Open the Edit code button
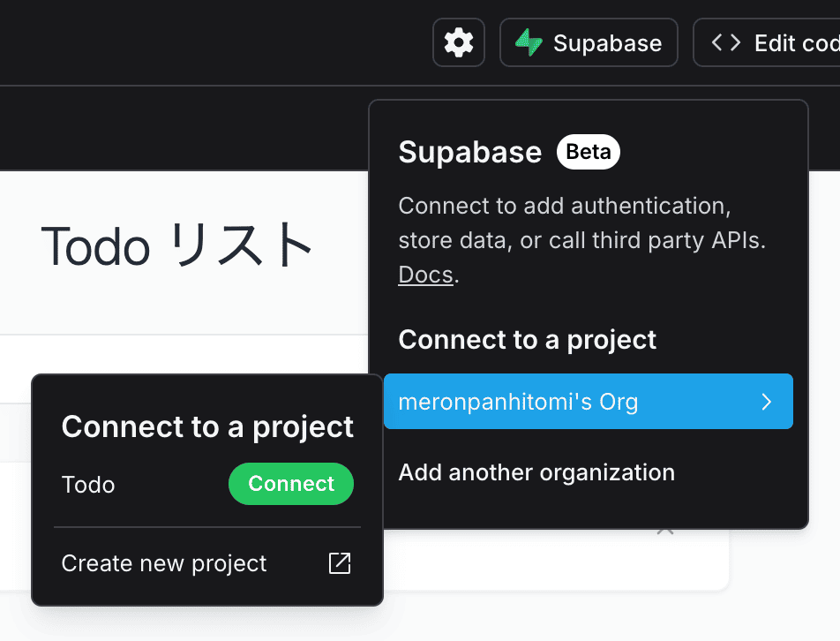Image resolution: width=840 pixels, height=641 pixels. (767, 43)
